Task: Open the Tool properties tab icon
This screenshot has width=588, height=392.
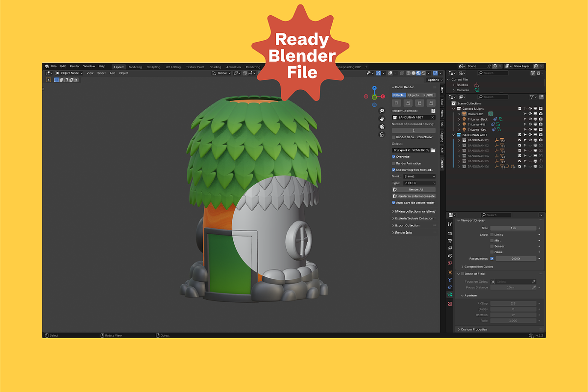Action: pos(450,224)
